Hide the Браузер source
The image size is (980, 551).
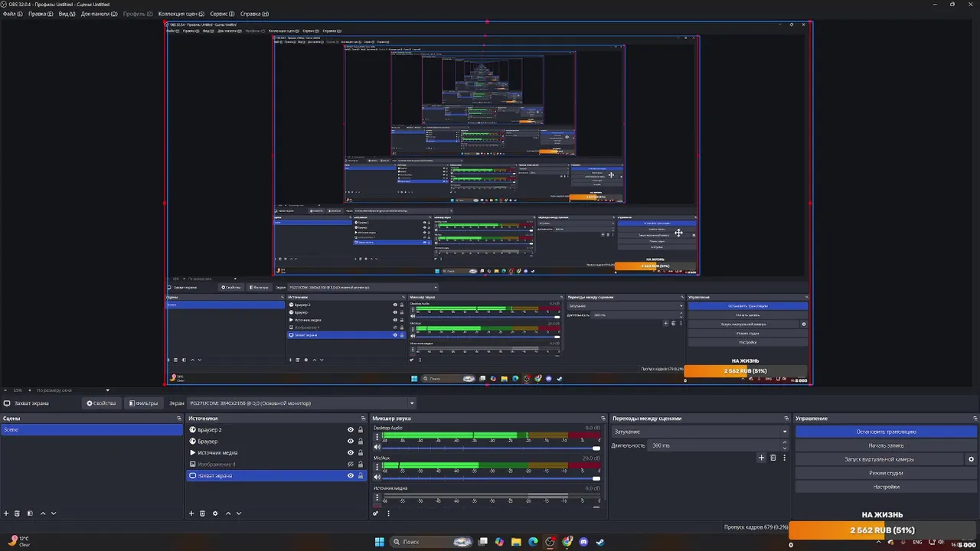coord(351,442)
